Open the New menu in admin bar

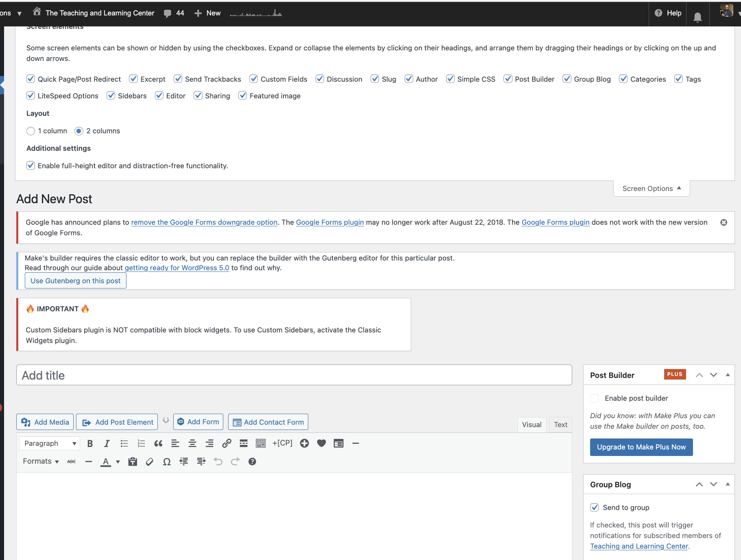(x=207, y=13)
